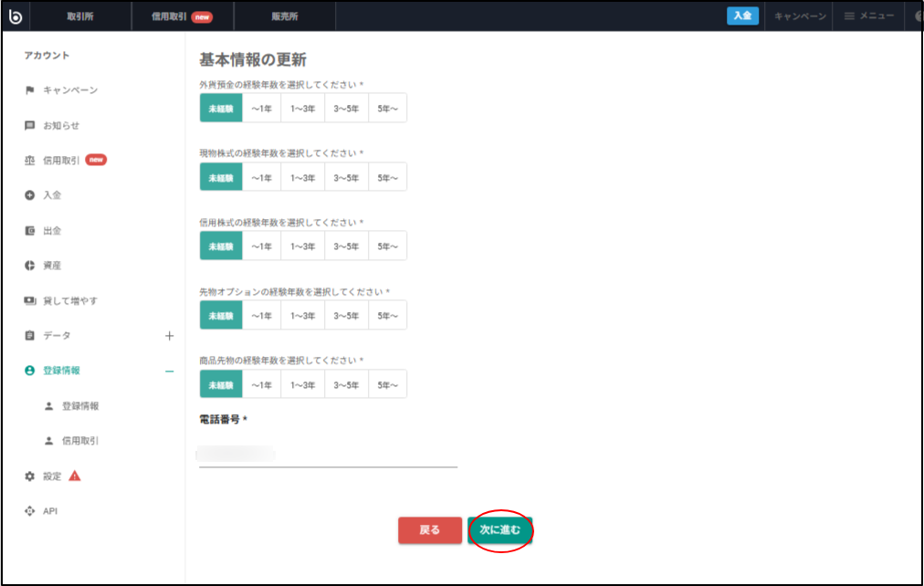Open 信用取引 sub-item under 登録情報

80,441
